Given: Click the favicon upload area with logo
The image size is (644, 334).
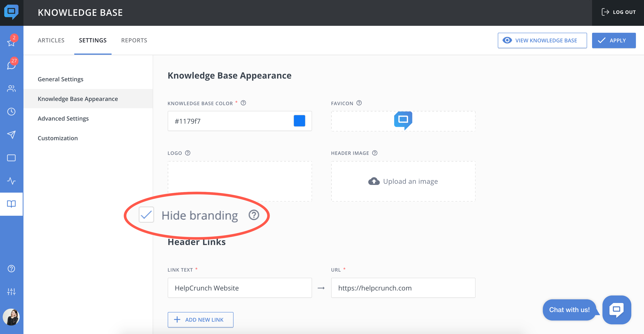Looking at the screenshot, I should point(403,121).
